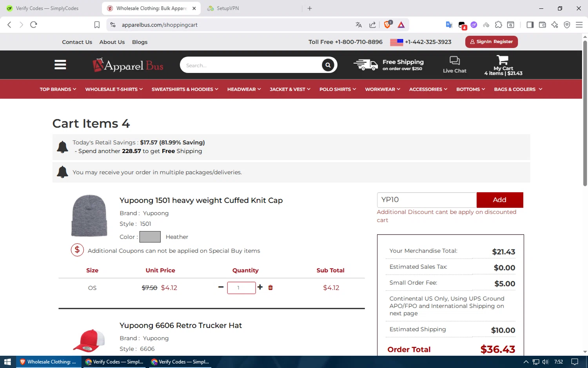
Task: Expand JACKET & VEST dropdown
Action: coord(290,89)
